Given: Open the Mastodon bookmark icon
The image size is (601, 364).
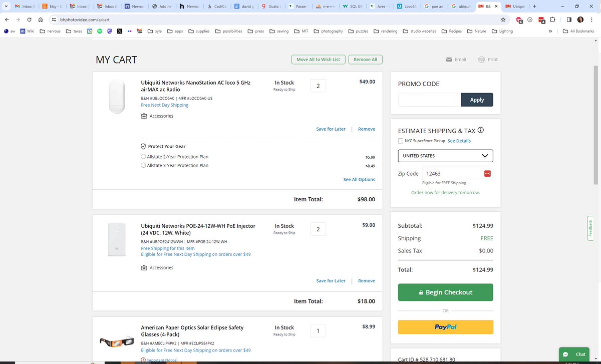Looking at the screenshot, I should [109, 31].
